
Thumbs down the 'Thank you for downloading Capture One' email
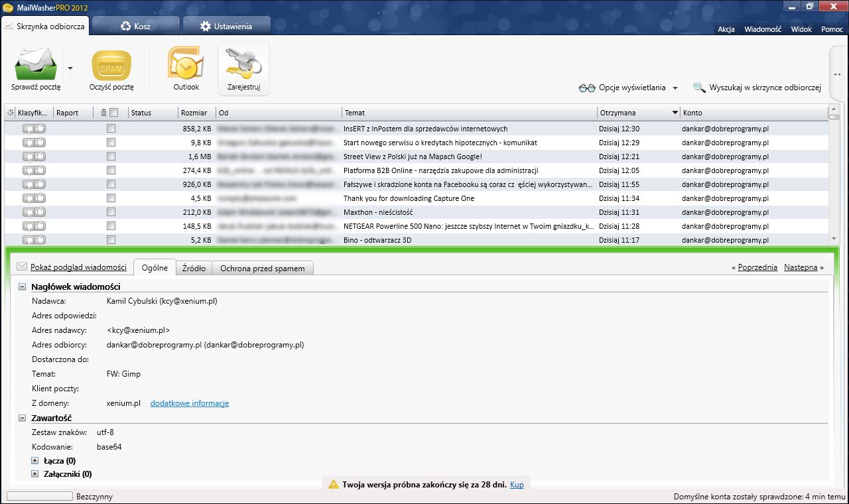tap(29, 198)
